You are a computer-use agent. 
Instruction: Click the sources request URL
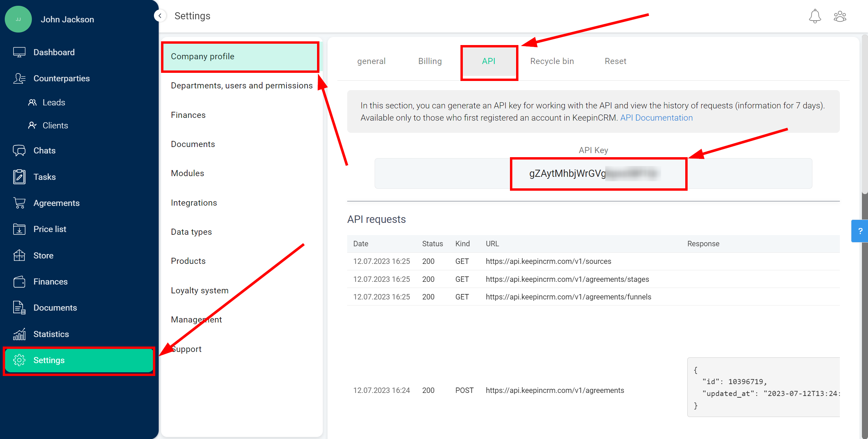548,261
